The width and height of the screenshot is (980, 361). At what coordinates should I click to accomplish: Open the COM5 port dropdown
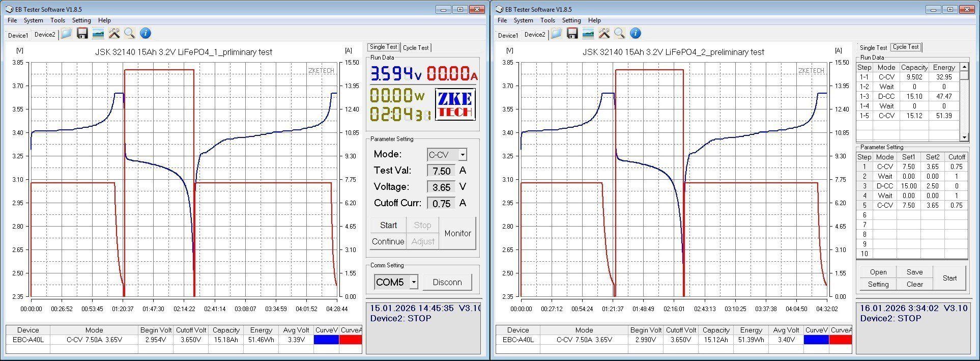point(414,282)
